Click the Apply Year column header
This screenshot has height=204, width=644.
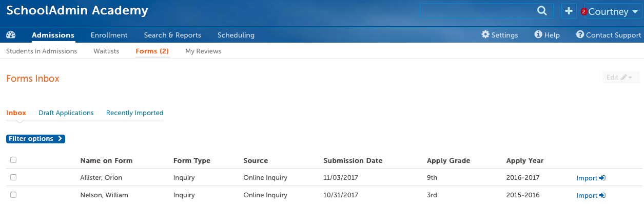(525, 161)
